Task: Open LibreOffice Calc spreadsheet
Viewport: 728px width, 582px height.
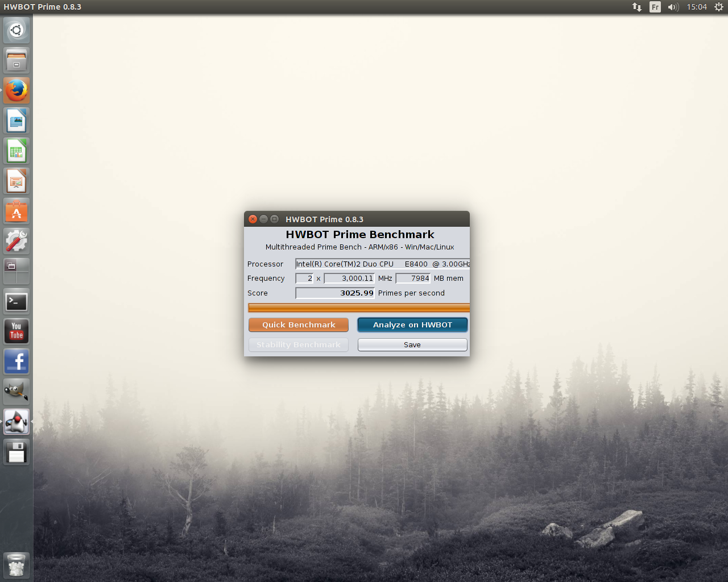Action: [16, 151]
